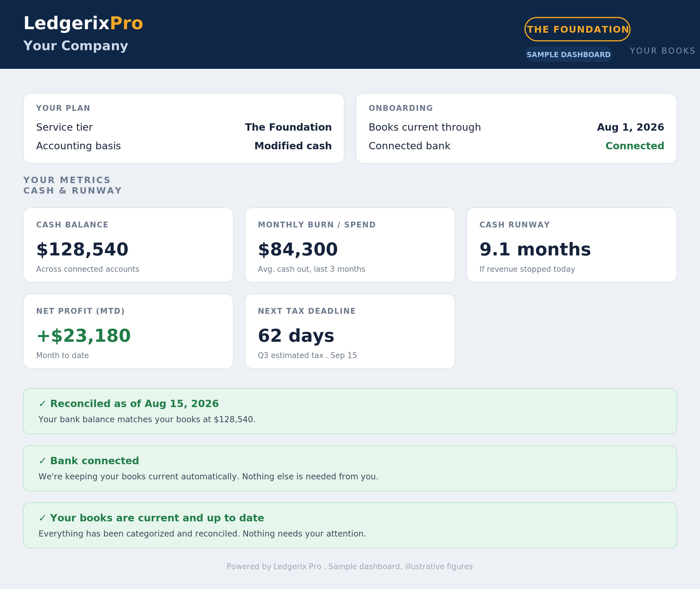Viewport: 700px width, 589px height.
Task: Click 'Avg. cash out, last 3 months'
Action: point(311,269)
